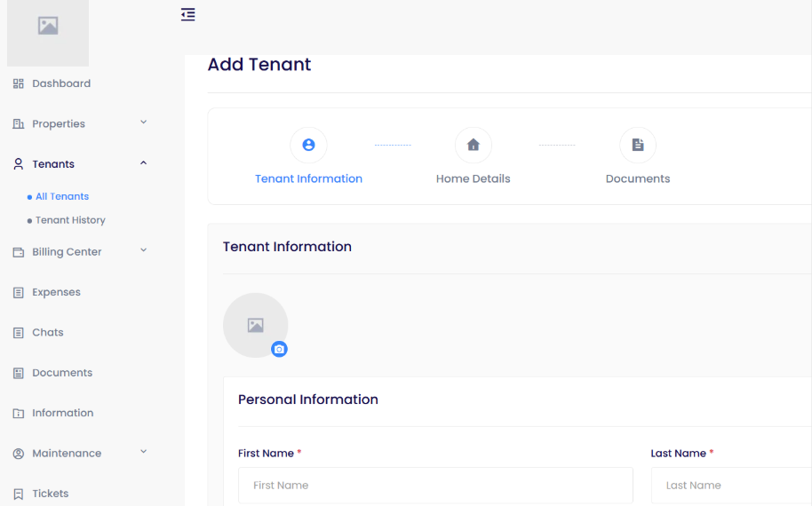Collapse the Tenants submenu chevron
Screen dimensions: 812x506
[x=143, y=163]
